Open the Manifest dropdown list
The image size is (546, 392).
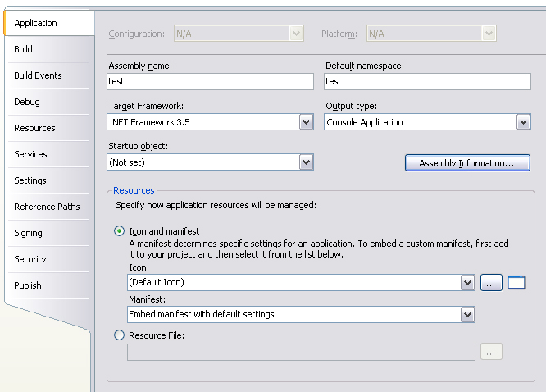point(467,314)
